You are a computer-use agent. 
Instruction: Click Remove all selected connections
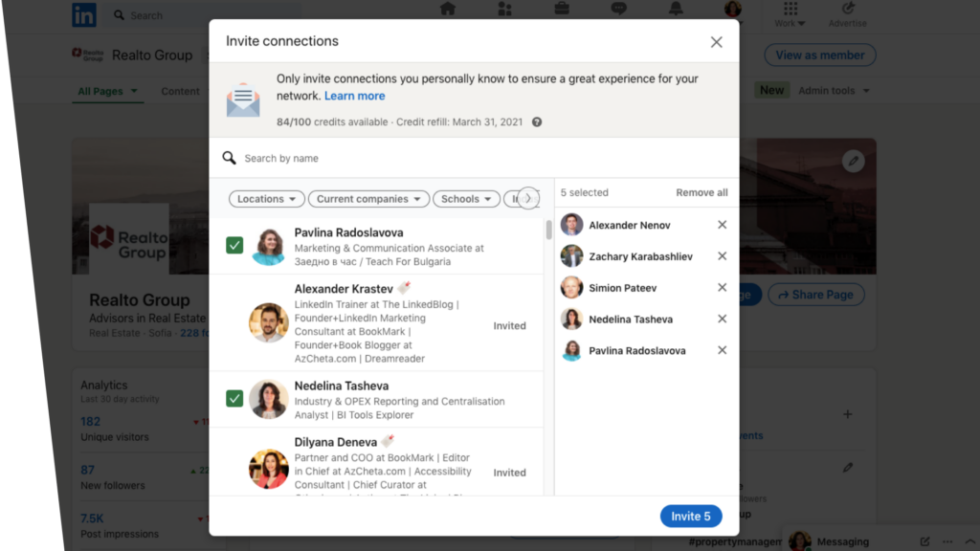point(702,192)
